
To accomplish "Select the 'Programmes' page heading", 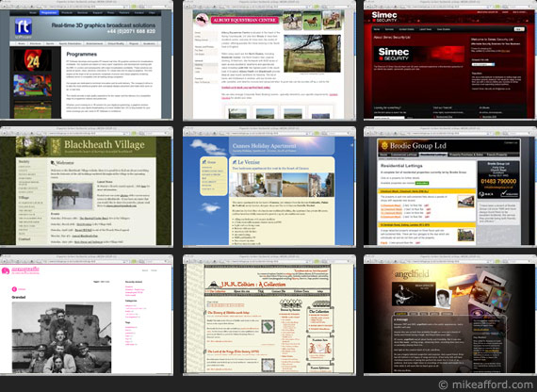I will [x=82, y=54].
